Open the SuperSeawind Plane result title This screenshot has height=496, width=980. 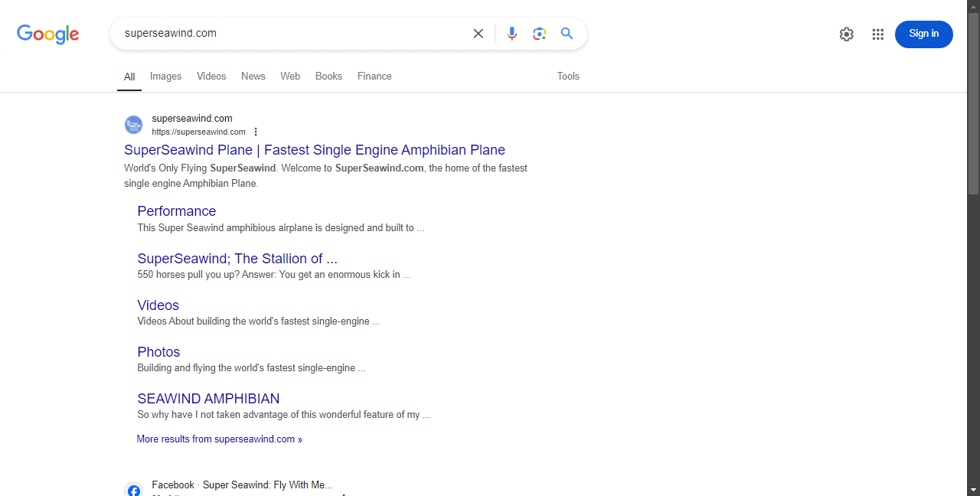(315, 150)
